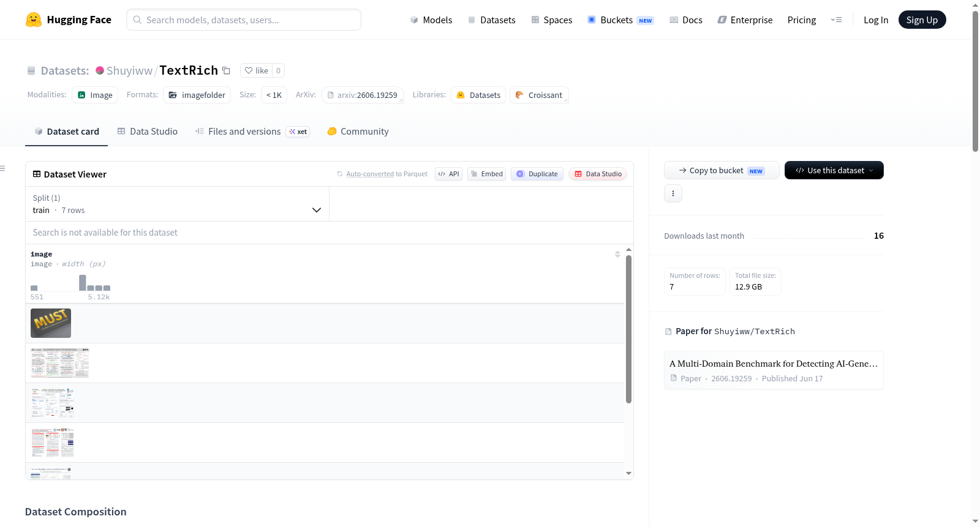This screenshot has height=527, width=980.
Task: Open Models in the top navigation
Action: pos(431,20)
